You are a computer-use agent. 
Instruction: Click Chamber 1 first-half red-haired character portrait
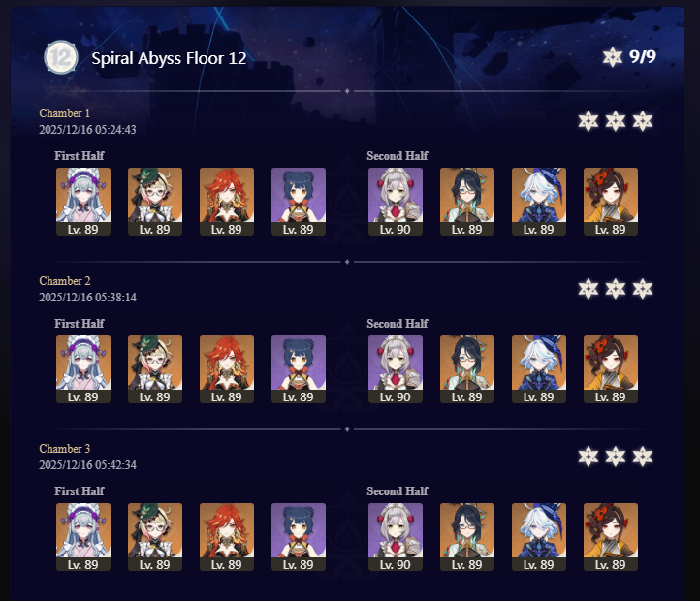(x=227, y=202)
